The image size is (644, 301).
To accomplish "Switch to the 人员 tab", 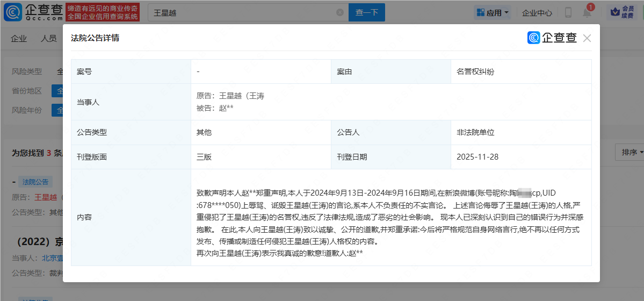I will pos(49,38).
